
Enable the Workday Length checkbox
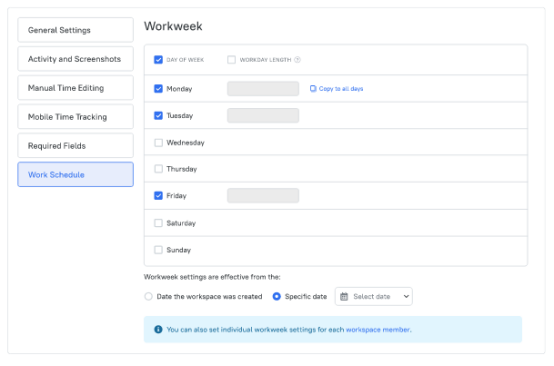[231, 60]
